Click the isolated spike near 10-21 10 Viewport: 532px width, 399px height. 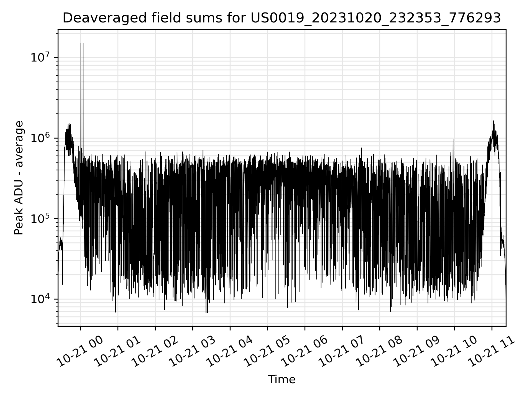[453, 148]
